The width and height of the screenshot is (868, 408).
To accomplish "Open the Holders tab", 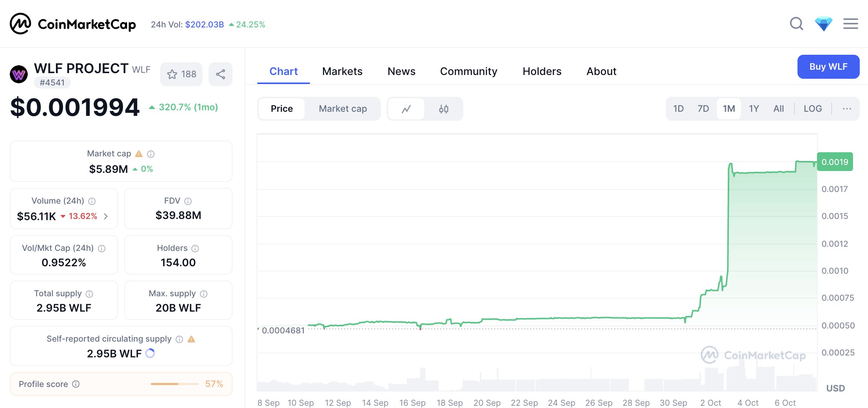I will pos(542,71).
